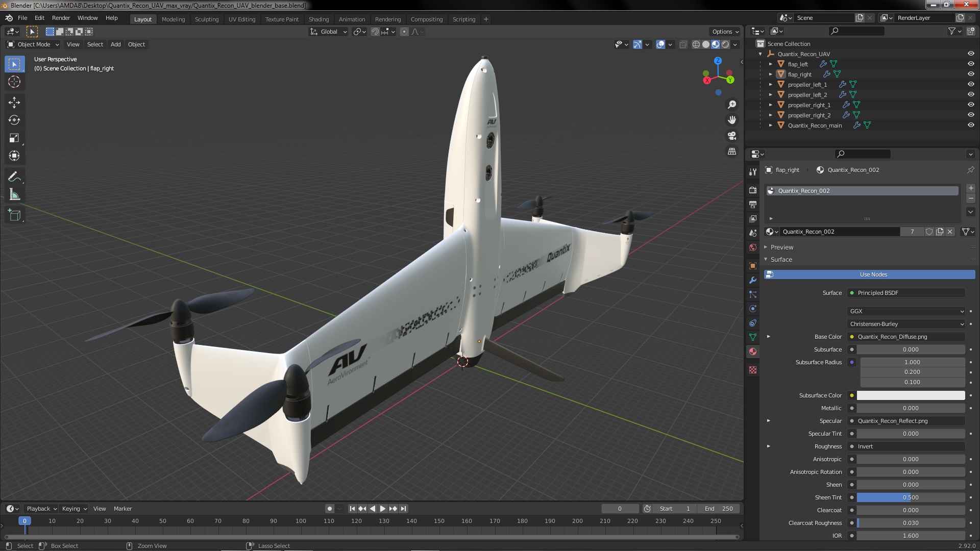The width and height of the screenshot is (980, 551).
Task: Hide Quantix_Recon_main using its eye icon
Action: 970,126
